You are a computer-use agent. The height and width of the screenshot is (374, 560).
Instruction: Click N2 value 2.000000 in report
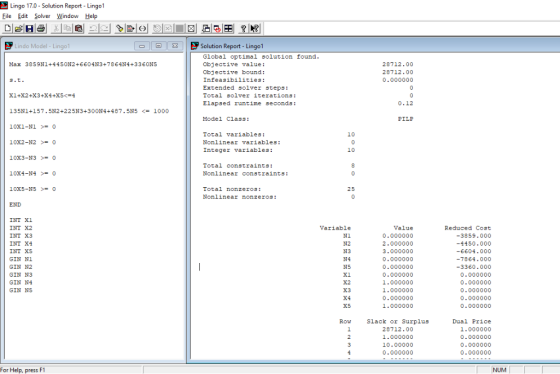(398, 244)
